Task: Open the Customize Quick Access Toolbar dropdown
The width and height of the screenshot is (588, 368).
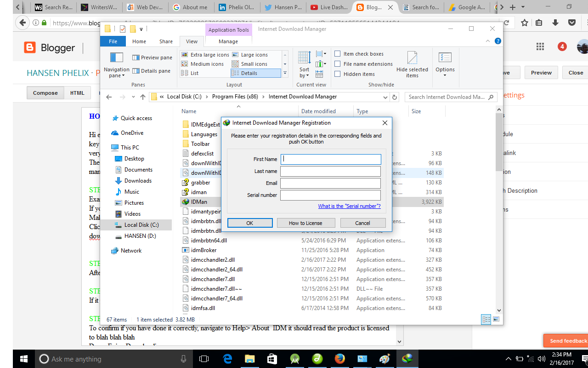Action: 141,29
